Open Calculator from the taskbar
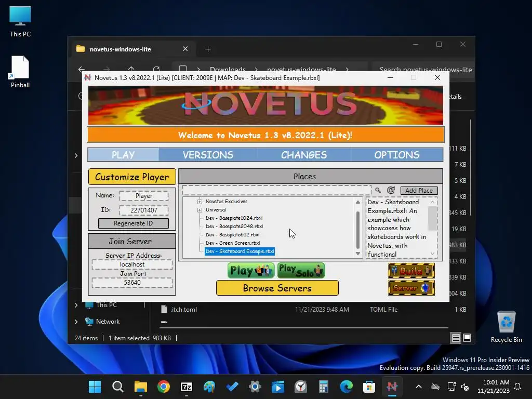The image size is (532, 399). [323, 387]
